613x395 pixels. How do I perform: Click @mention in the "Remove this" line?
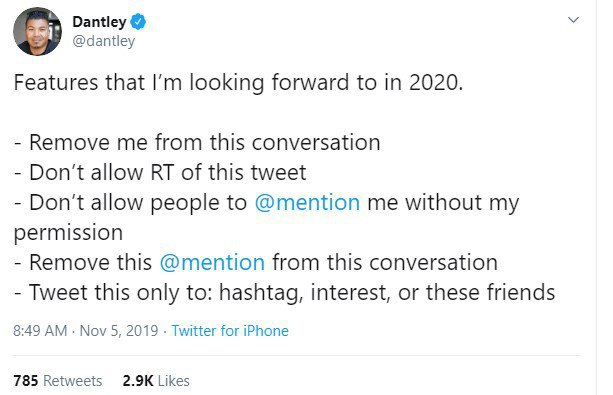(x=212, y=262)
